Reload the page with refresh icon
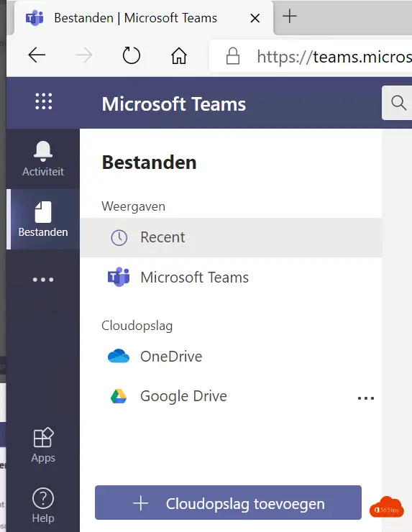The image size is (412, 532). [x=132, y=55]
